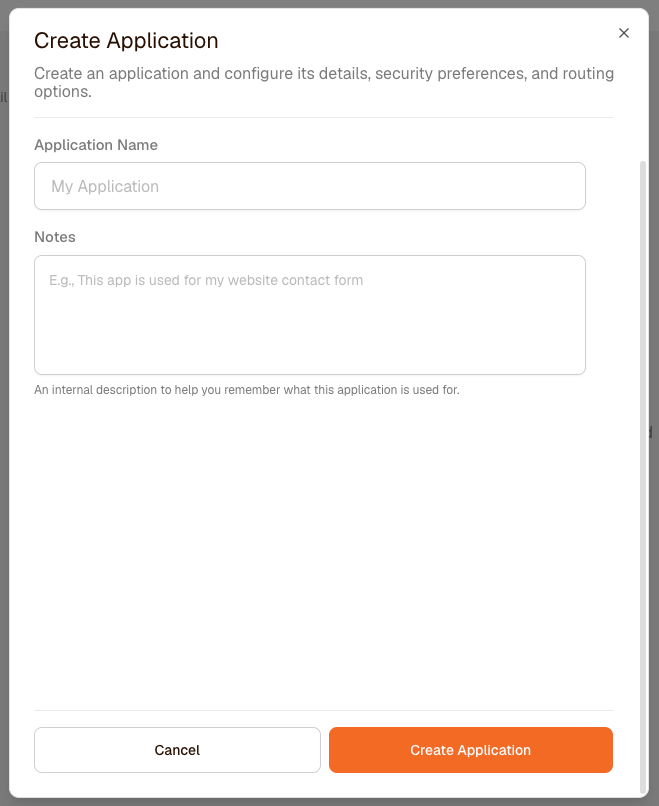
Task: Click the Create Application dialog heading
Action: (x=126, y=41)
